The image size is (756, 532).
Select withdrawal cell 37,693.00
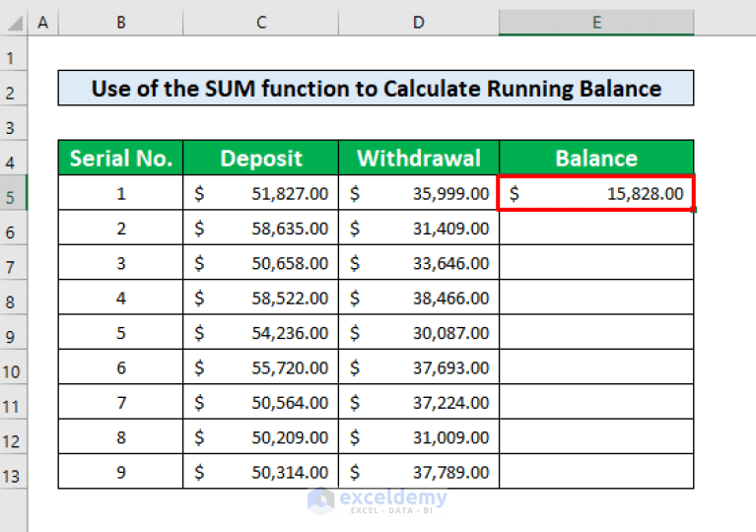[419, 367]
